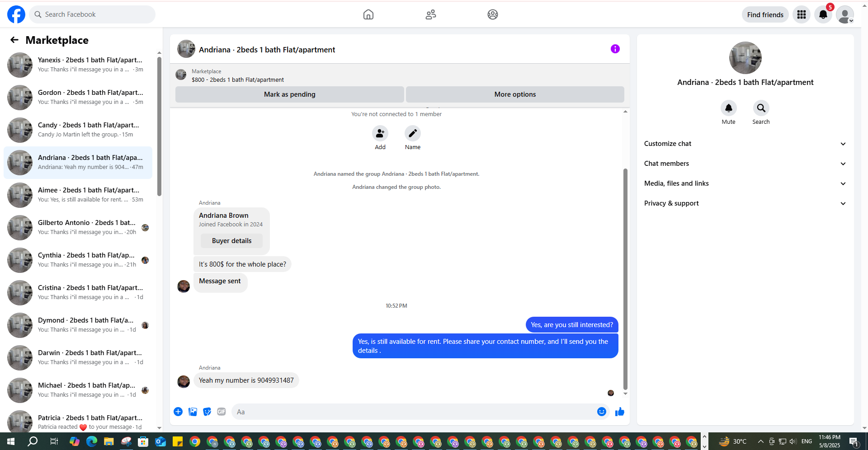
Task: Open the Cristina conversation
Action: [x=78, y=293]
